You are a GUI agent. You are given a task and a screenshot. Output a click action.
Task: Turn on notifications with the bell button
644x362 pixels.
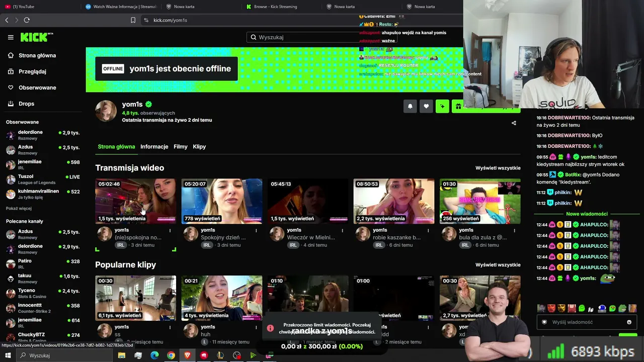pyautogui.click(x=410, y=106)
